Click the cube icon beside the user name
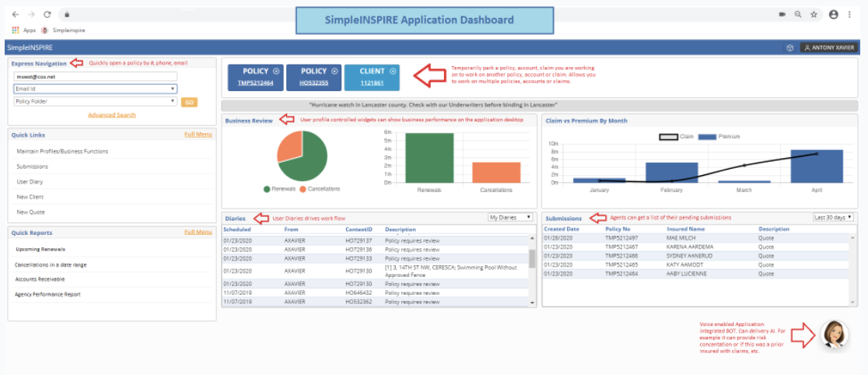 790,48
